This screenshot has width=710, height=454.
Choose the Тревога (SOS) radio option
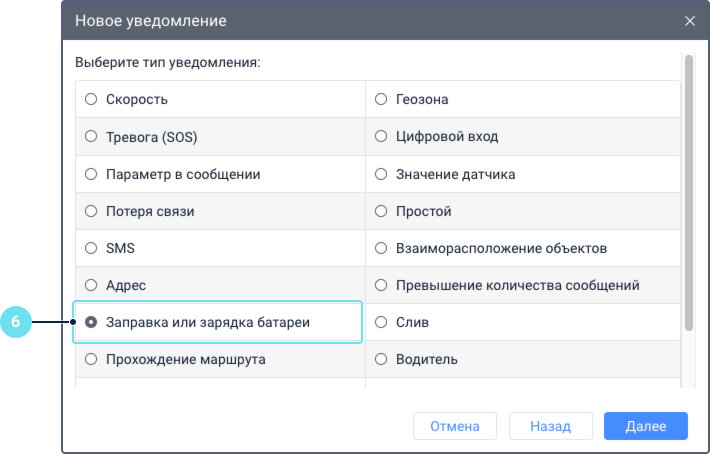(91, 137)
